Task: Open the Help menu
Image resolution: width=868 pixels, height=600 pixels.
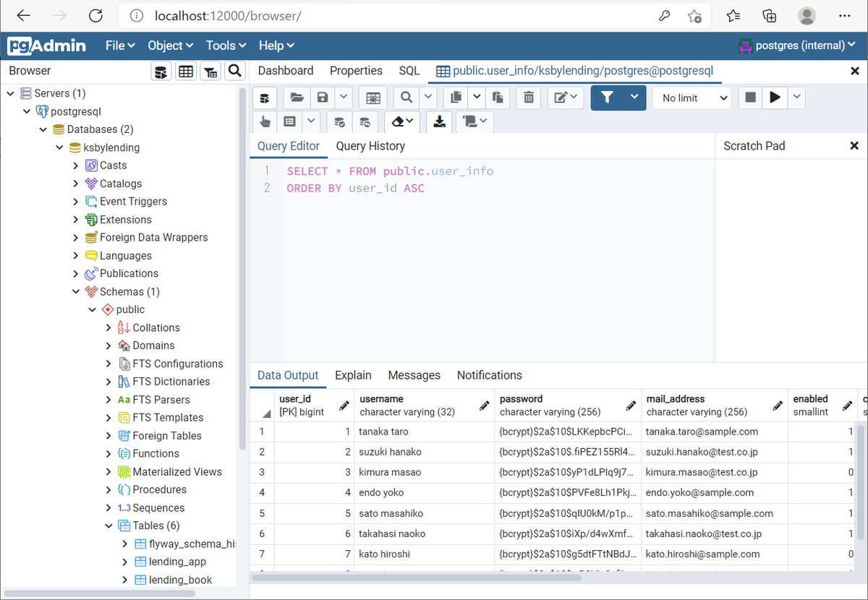Action: click(276, 46)
